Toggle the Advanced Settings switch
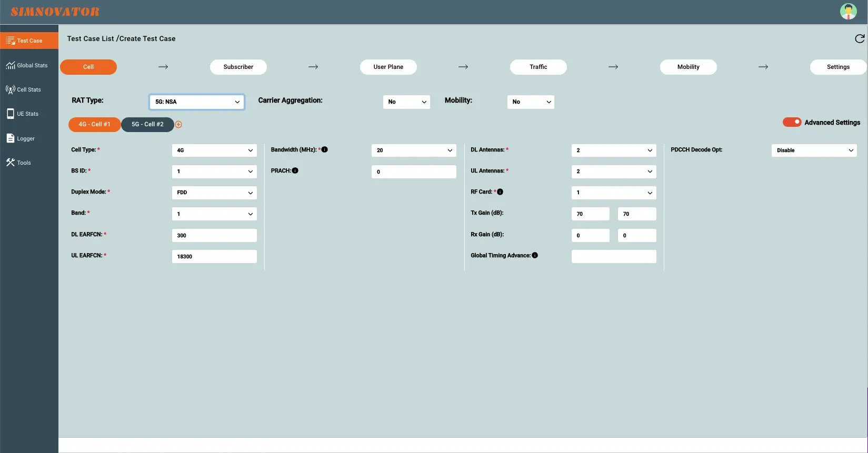The image size is (868, 453). [792, 122]
